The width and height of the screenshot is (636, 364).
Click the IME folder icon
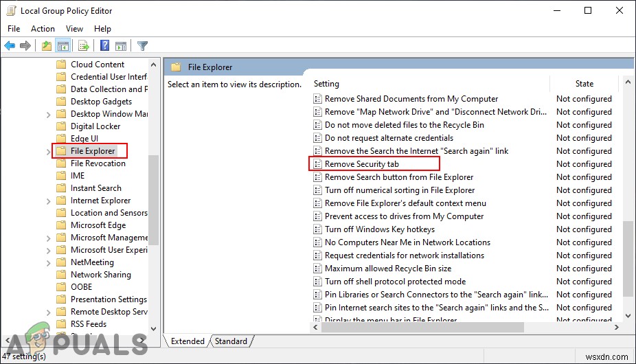[x=61, y=176]
